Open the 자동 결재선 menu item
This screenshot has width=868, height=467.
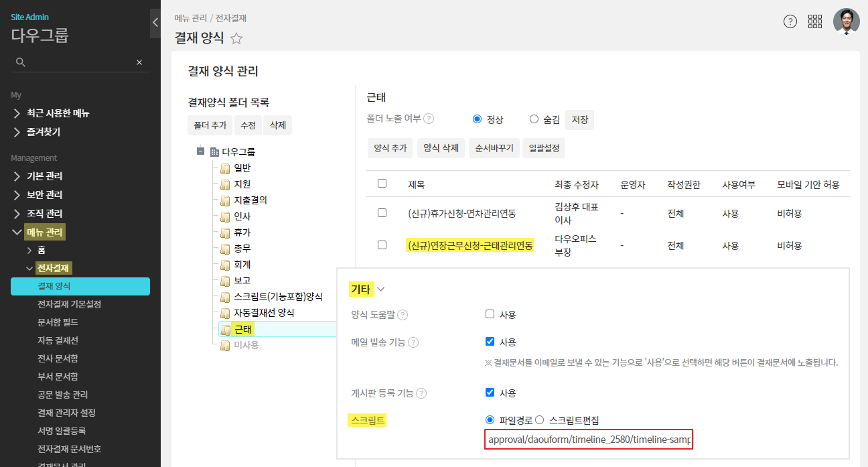coord(58,340)
